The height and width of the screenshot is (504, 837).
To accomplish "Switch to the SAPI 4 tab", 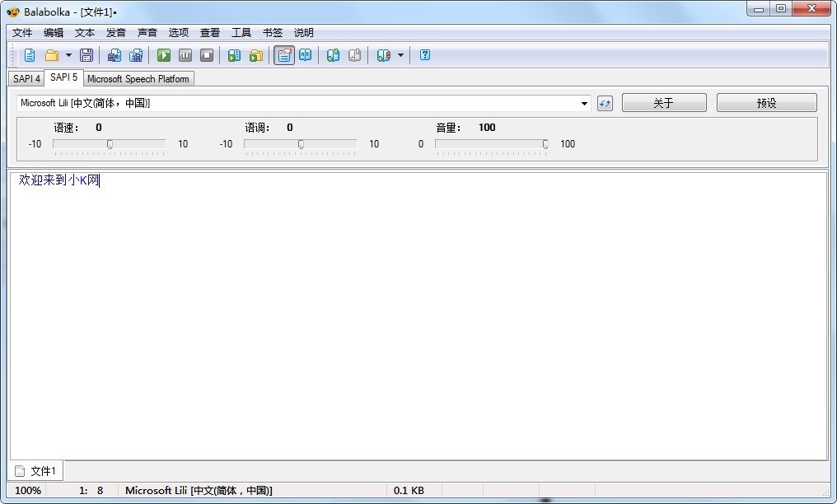I will pyautogui.click(x=25, y=77).
